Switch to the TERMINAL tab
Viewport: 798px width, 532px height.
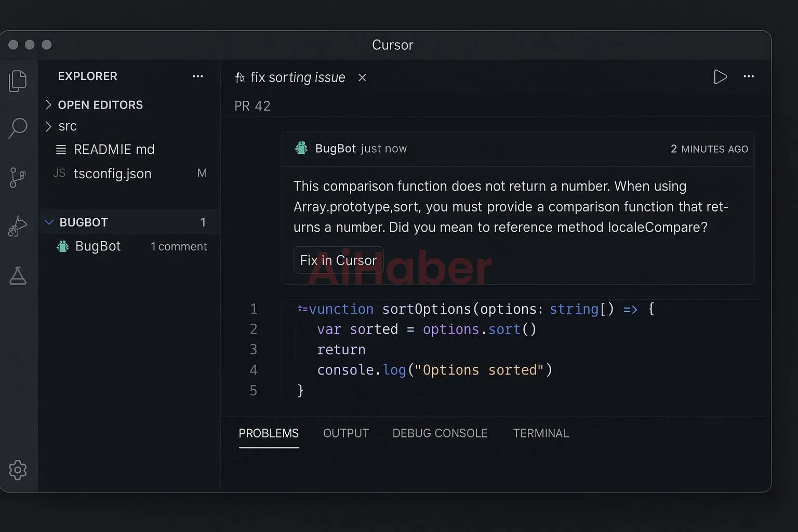pos(541,433)
